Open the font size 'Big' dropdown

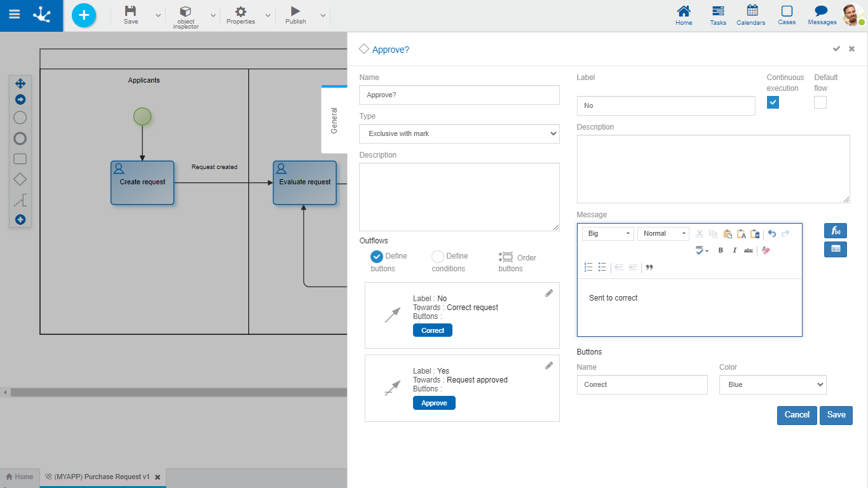[607, 234]
